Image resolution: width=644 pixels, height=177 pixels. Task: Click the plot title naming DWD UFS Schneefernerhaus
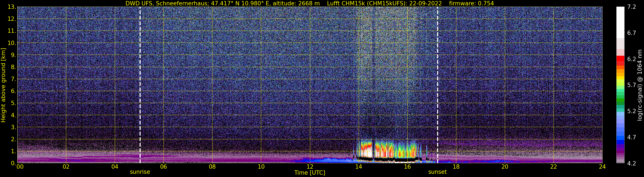click(309, 3)
